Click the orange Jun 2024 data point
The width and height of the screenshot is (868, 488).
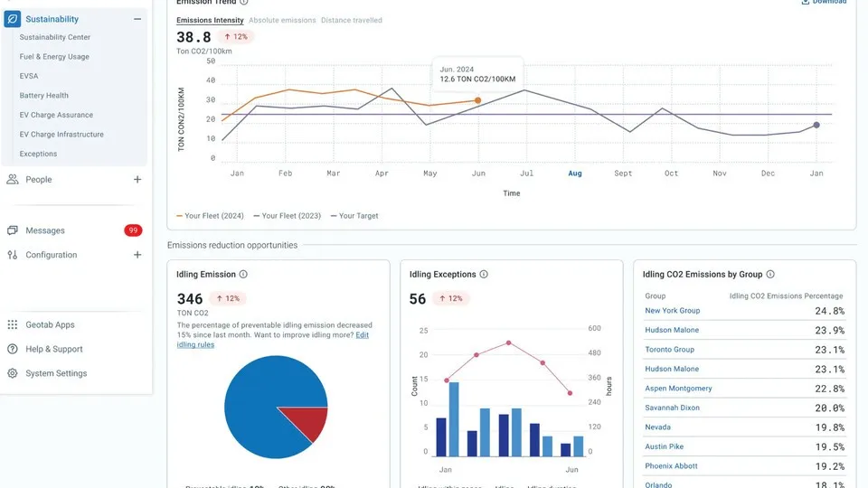(477, 100)
